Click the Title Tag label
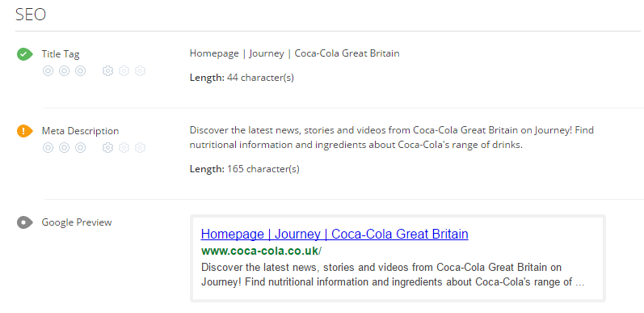This screenshot has height=313, width=644. click(61, 54)
